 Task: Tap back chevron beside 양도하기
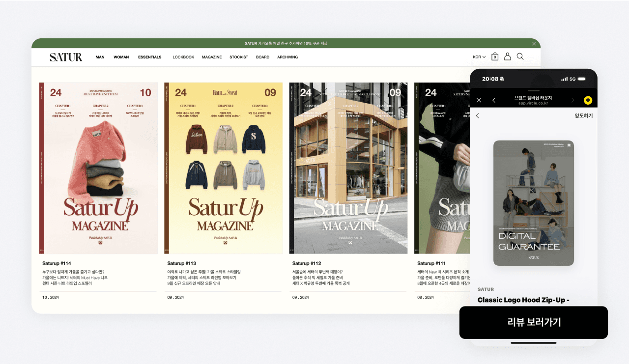tap(477, 116)
